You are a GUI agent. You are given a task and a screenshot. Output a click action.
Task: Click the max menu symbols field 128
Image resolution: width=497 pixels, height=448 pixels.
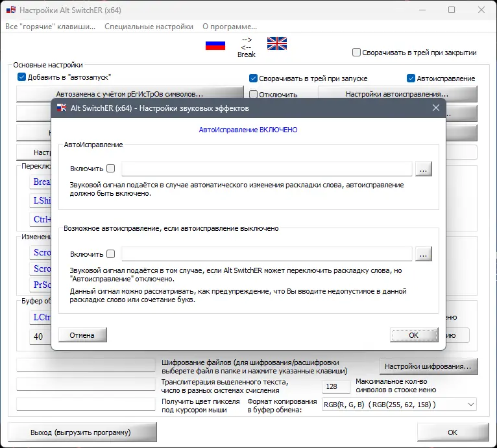click(x=336, y=386)
